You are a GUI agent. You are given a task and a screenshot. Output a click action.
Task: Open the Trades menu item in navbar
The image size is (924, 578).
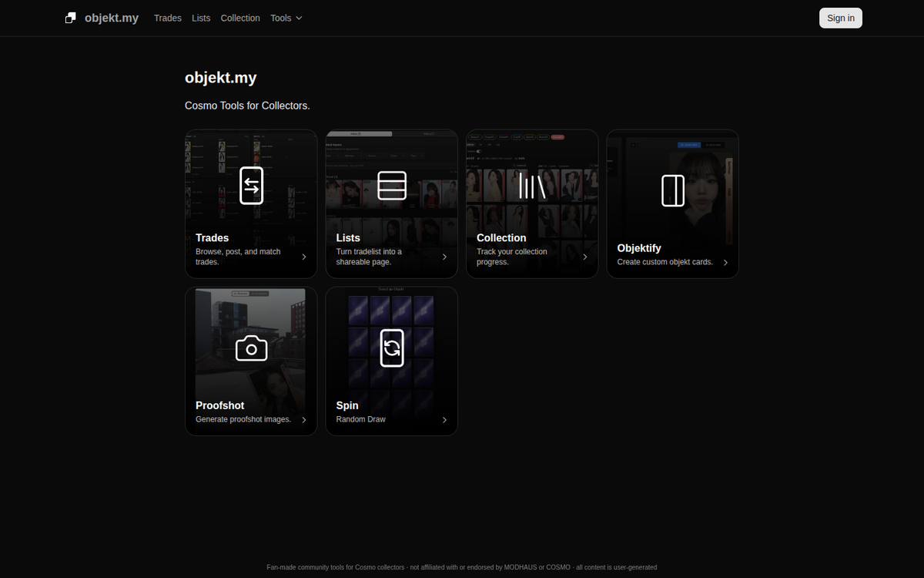[x=168, y=18]
